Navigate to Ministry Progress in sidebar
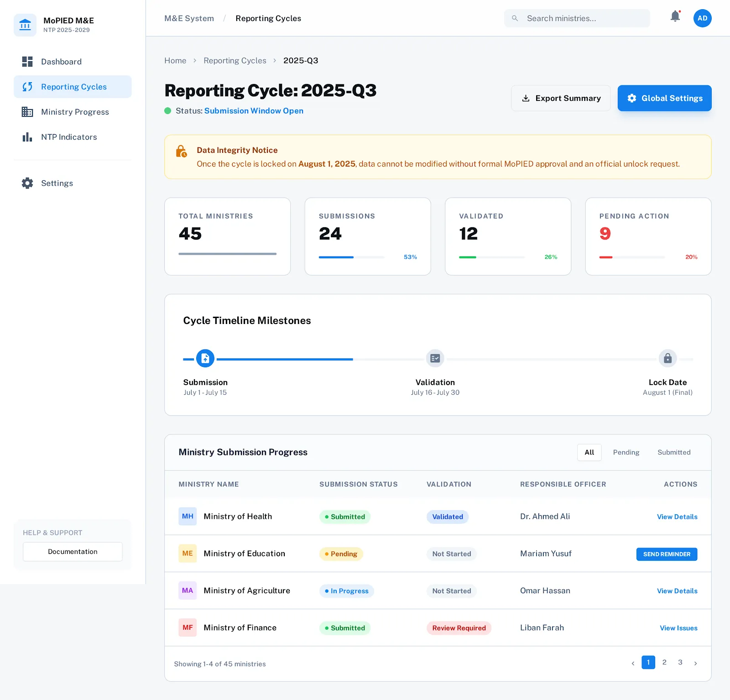The image size is (730, 700). tap(75, 112)
